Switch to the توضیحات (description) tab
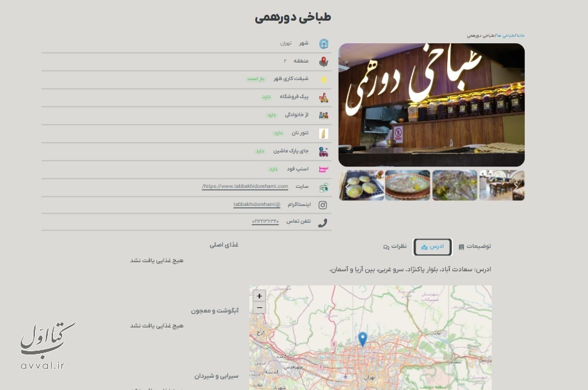This screenshot has height=390, width=588. pyautogui.click(x=475, y=247)
